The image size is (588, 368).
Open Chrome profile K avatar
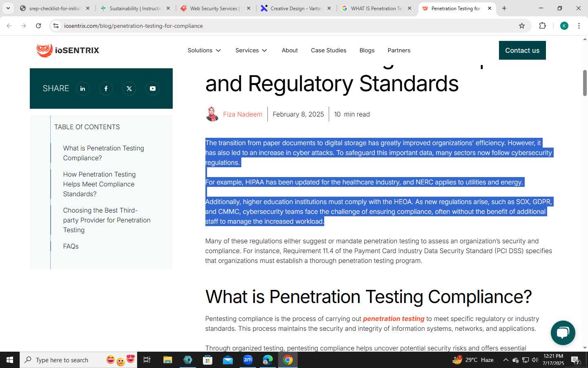tap(564, 26)
